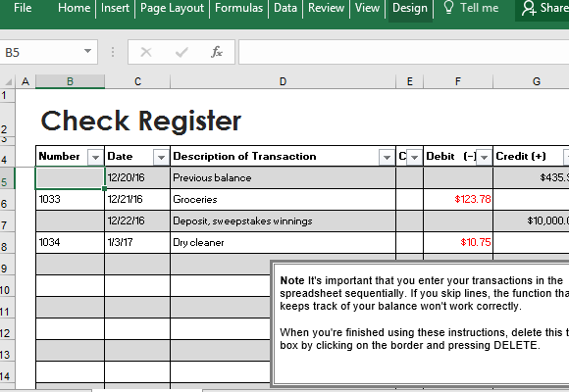Select row 8 header
This screenshot has width=569, height=392.
click(7, 243)
